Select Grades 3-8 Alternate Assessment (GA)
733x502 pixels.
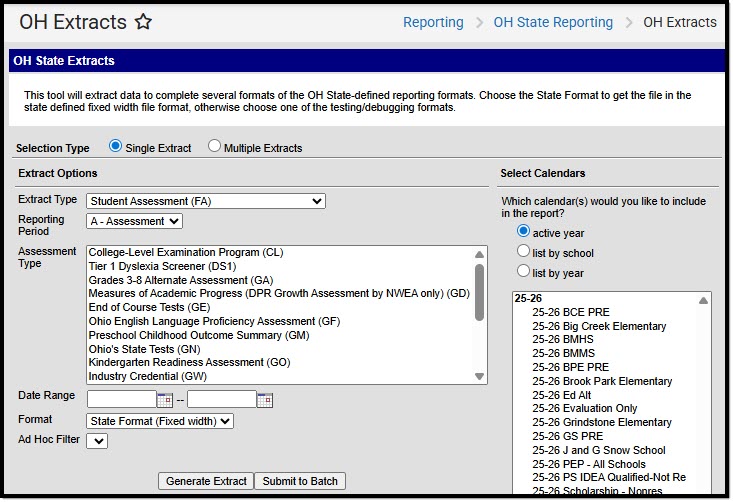[x=181, y=280]
